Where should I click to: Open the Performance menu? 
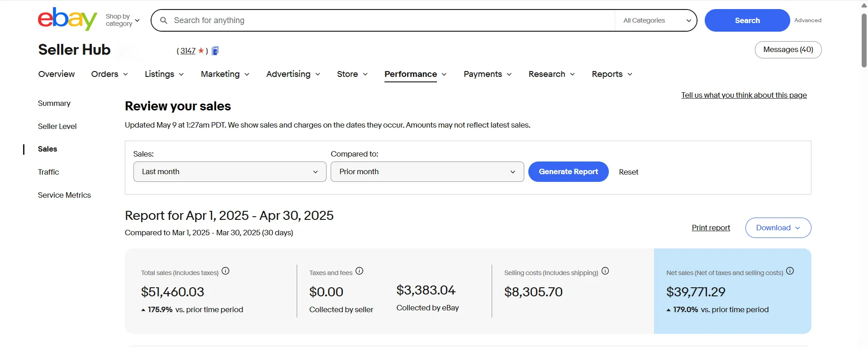coord(411,74)
